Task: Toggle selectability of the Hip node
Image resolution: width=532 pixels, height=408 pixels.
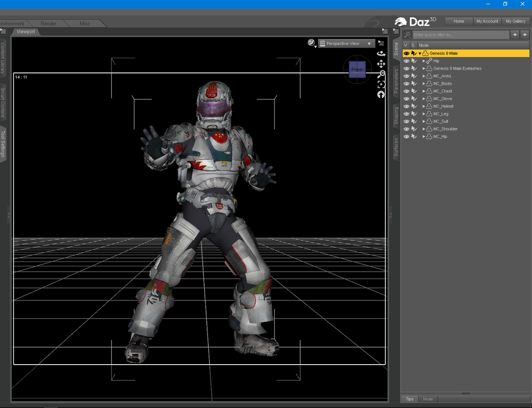Action: 414,61
